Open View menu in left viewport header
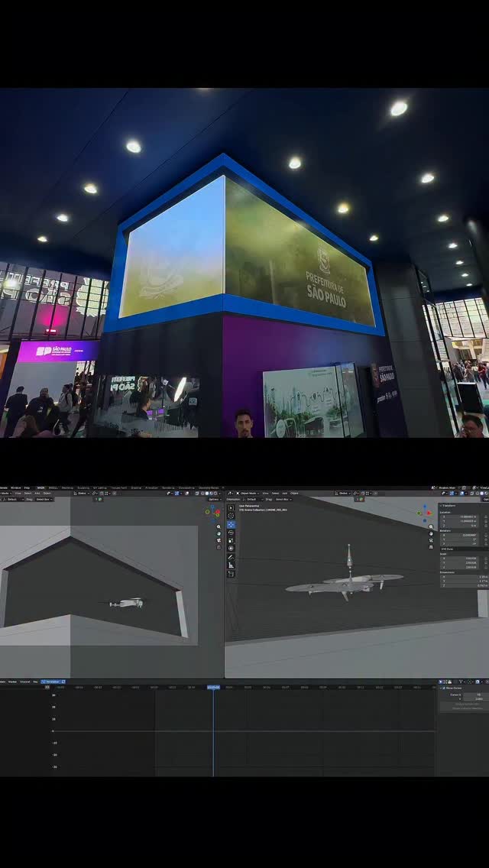Image resolution: width=489 pixels, height=868 pixels. point(18,494)
